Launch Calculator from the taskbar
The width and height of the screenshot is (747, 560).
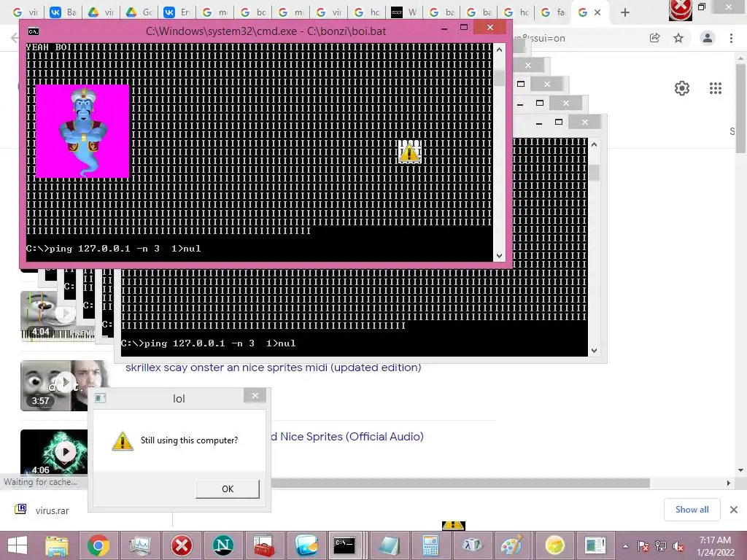tap(430, 545)
